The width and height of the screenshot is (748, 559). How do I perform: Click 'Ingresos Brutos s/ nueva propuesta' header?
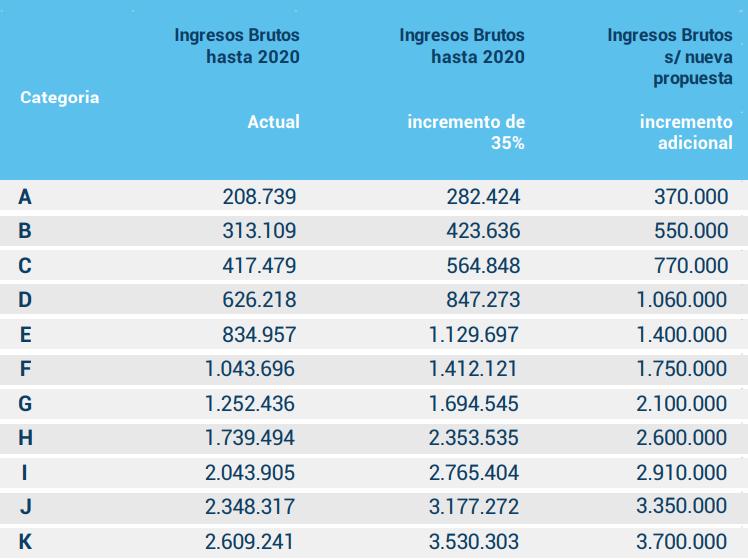670,57
